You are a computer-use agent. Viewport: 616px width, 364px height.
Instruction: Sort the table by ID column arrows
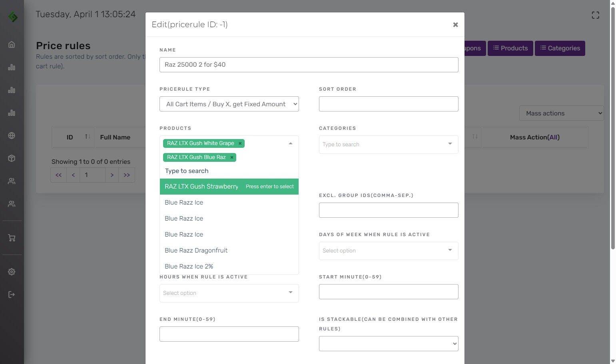coord(88,137)
